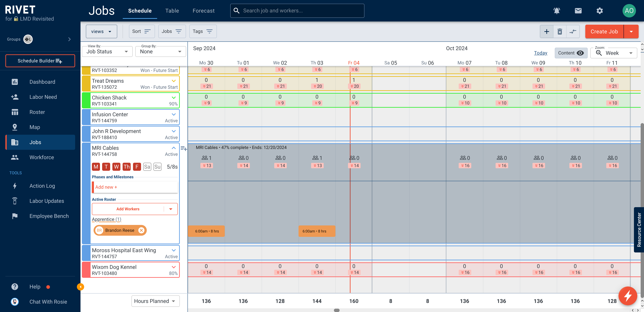Toggle Wednesday workday for MRI Cables
Screen dimensions: 644x312
tap(116, 167)
